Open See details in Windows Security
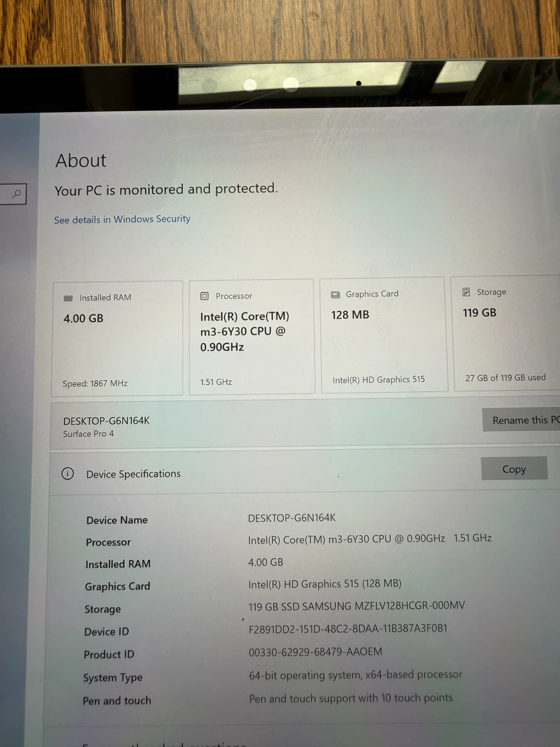The width and height of the screenshot is (560, 747). pos(122,219)
